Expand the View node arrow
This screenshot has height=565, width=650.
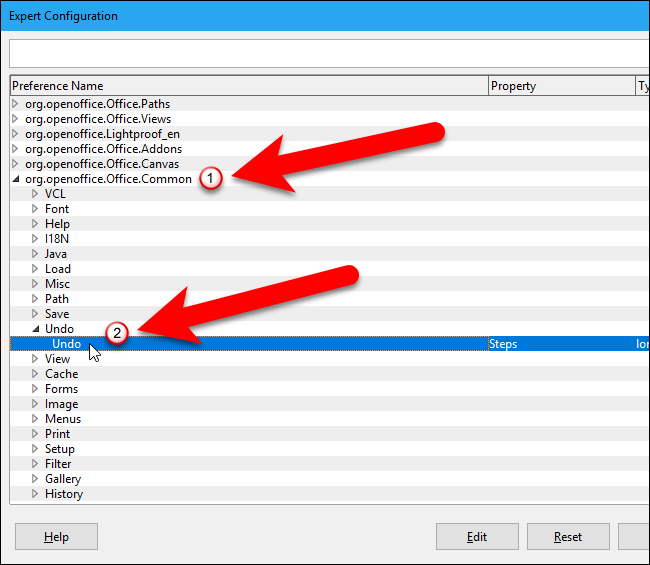tap(35, 359)
